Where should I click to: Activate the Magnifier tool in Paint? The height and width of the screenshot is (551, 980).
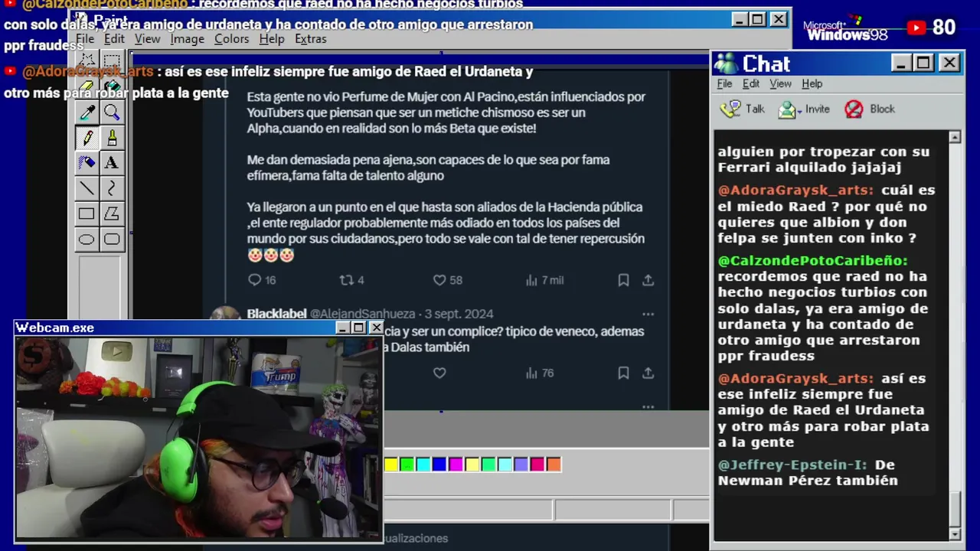[112, 113]
